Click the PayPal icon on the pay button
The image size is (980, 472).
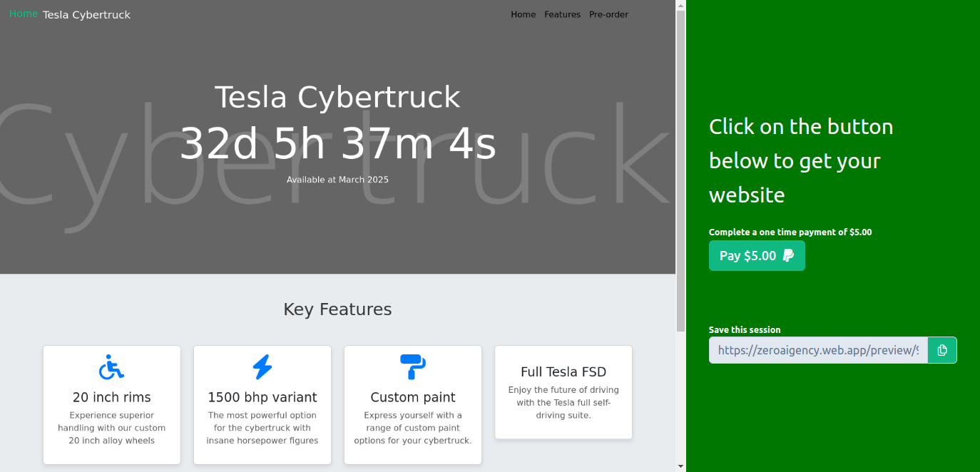788,255
